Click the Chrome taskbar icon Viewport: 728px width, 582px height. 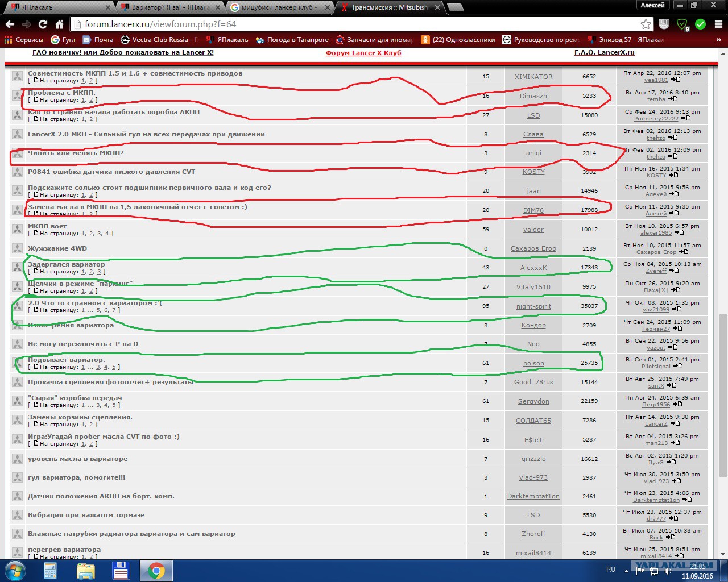[x=156, y=571]
